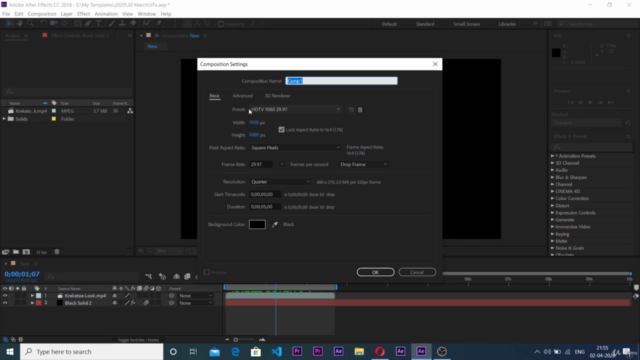Expand the Solids folder in Project panel

tap(4, 119)
